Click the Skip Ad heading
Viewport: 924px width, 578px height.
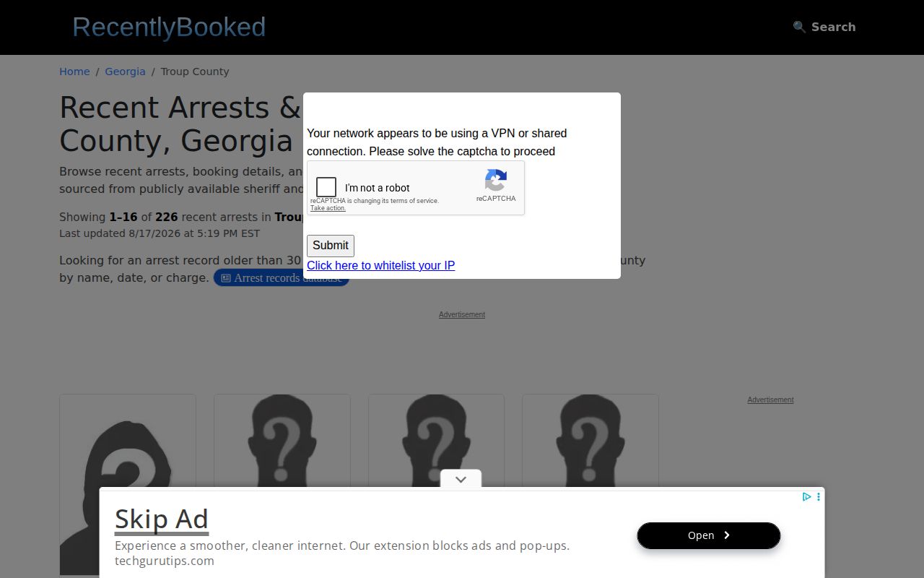[x=162, y=519]
